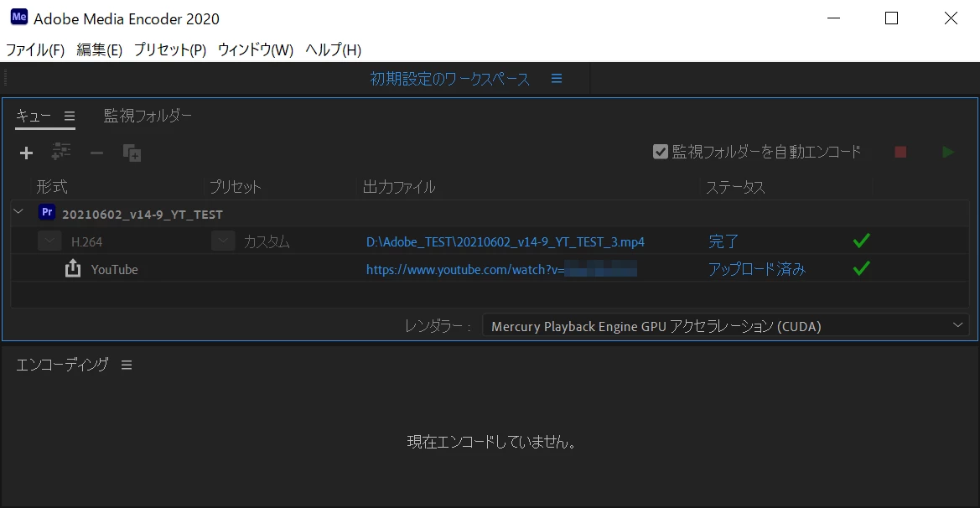The width and height of the screenshot is (980, 508).
Task: Open the Encoding panel hamburger menu
Action: [x=127, y=365]
